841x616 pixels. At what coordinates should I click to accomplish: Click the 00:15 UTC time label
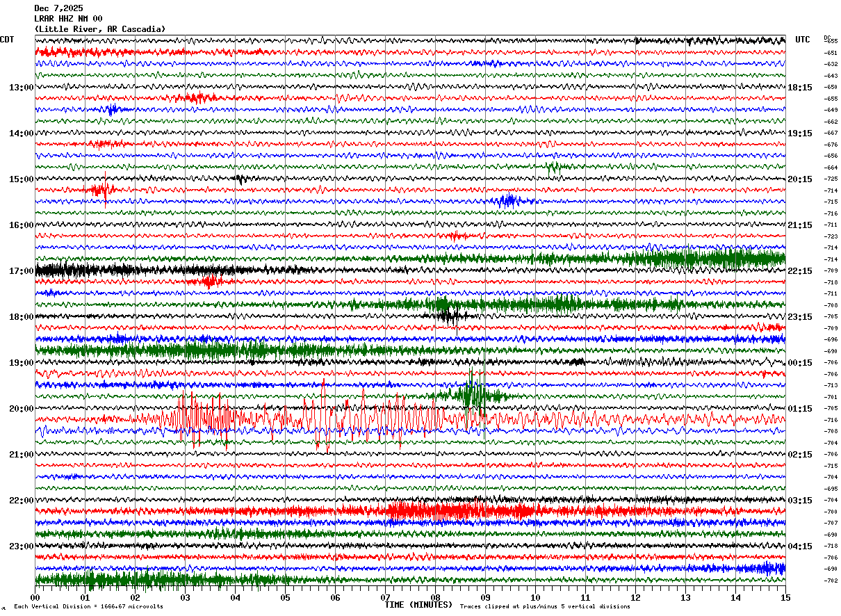coord(800,363)
